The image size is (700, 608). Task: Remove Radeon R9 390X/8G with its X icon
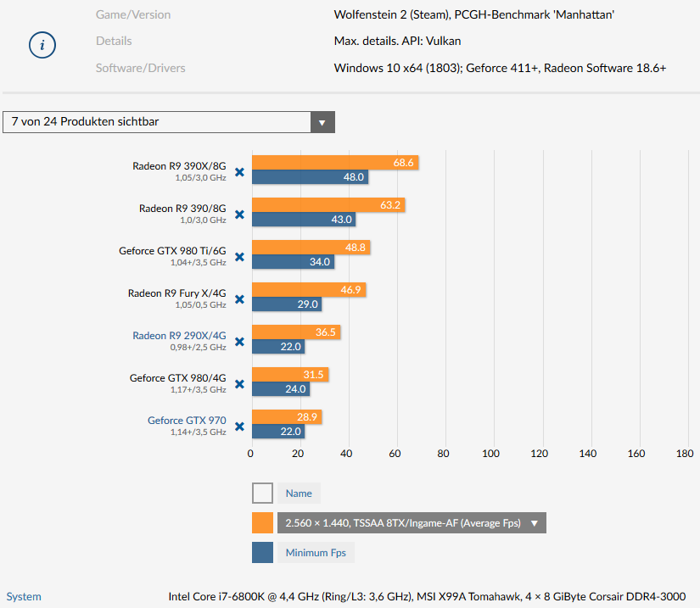(x=240, y=172)
